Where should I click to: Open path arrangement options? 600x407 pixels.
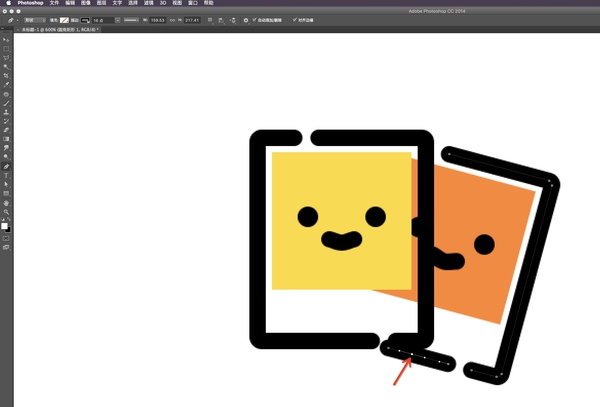[233, 20]
